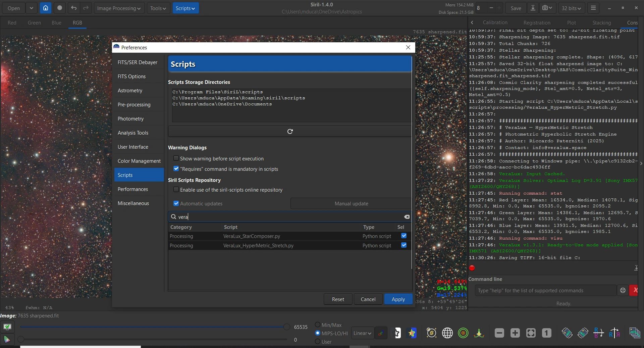Open the Image Processing dropdown menu

(x=119, y=8)
